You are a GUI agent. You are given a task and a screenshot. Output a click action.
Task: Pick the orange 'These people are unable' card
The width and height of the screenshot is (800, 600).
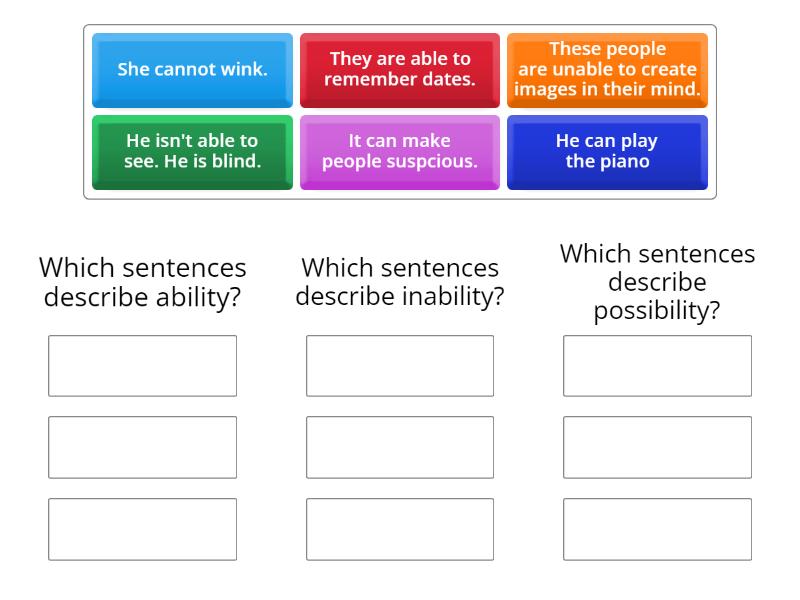pyautogui.click(x=607, y=69)
